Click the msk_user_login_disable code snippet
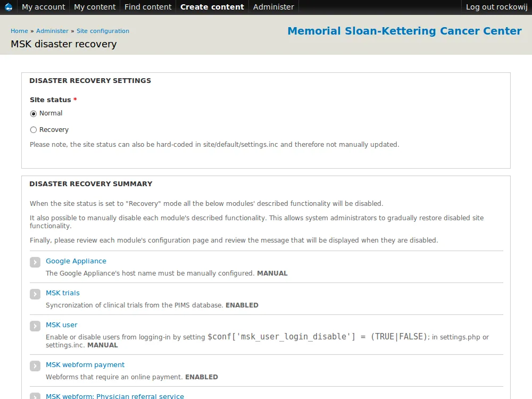532x399 pixels. (317, 337)
